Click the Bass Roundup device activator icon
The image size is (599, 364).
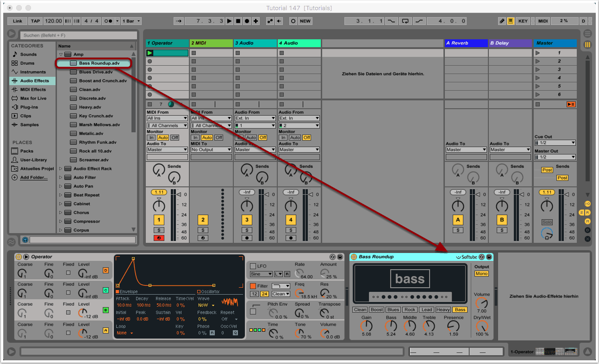(354, 257)
